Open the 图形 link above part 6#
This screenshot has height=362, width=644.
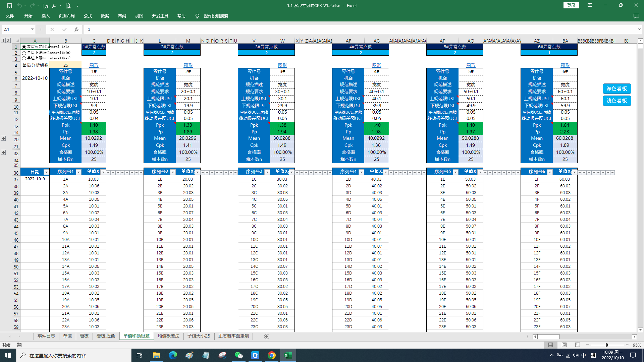tap(565, 65)
